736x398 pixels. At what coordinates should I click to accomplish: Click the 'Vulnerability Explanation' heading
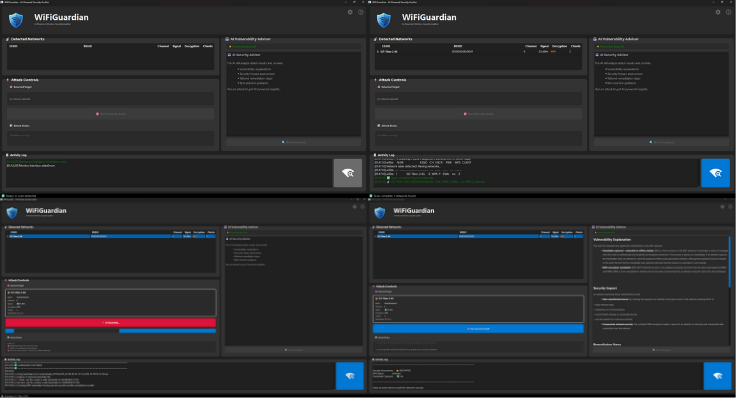click(612, 239)
